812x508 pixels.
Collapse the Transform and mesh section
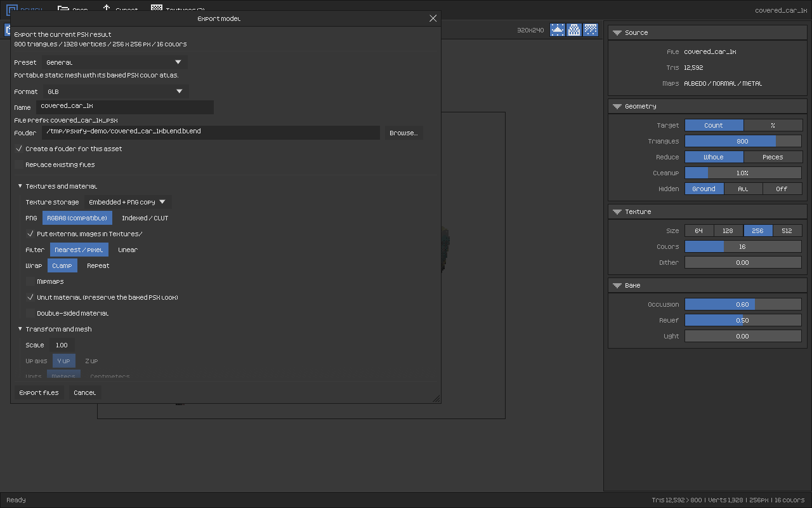20,329
